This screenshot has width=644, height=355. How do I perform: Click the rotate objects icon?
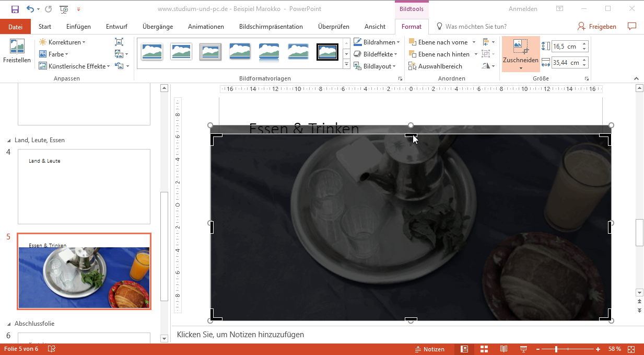point(486,66)
